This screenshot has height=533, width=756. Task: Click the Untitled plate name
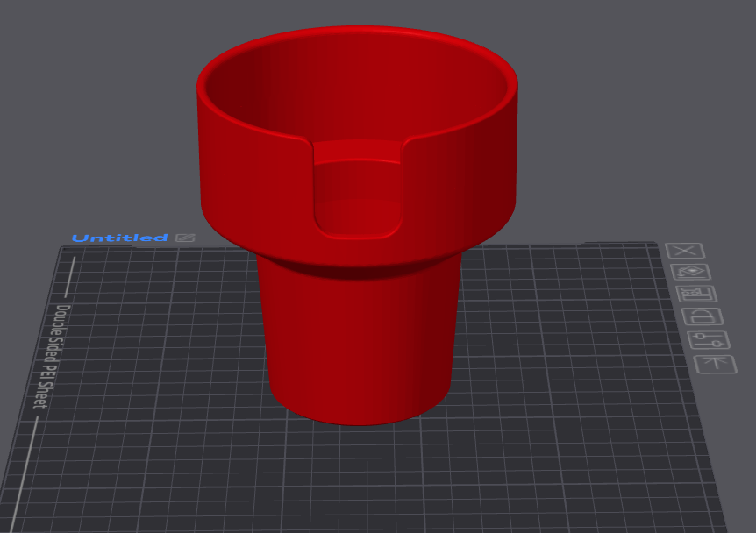point(119,238)
